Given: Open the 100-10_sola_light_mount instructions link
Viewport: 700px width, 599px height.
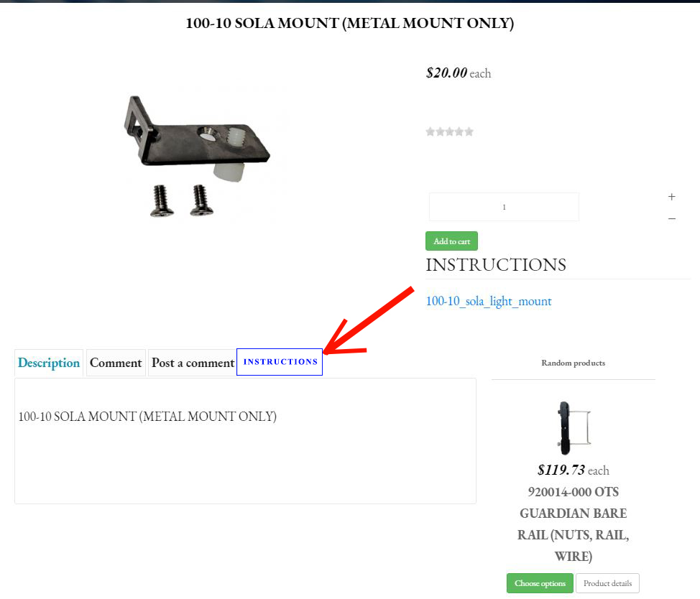Looking at the screenshot, I should pyautogui.click(x=489, y=301).
